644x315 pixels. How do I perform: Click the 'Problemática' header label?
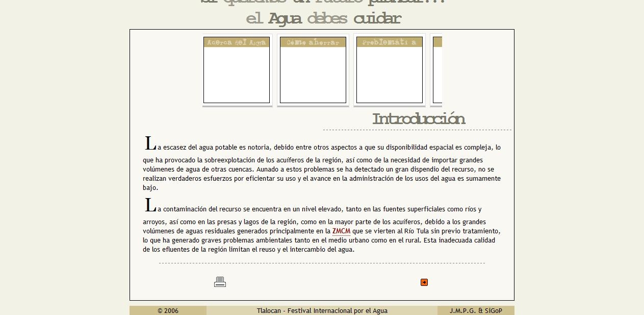(x=390, y=42)
